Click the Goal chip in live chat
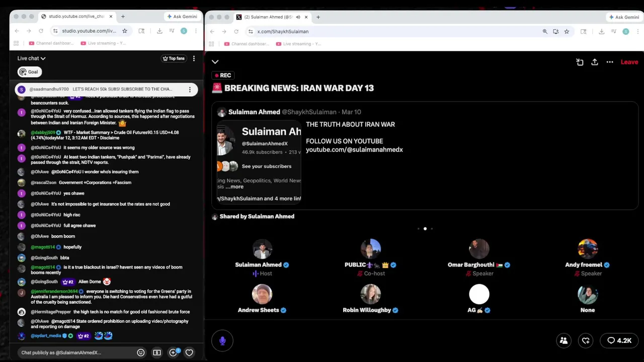The height and width of the screenshot is (362, 644). tap(29, 72)
